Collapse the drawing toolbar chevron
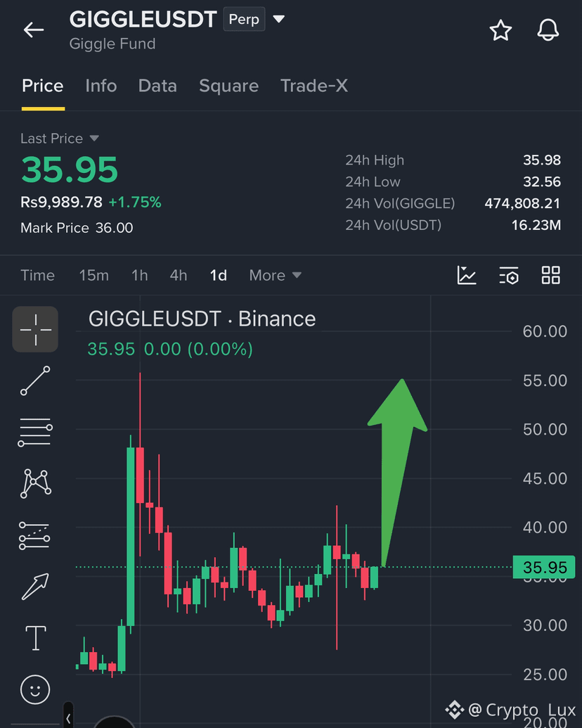Screen dimensions: 582x728 click(67, 719)
